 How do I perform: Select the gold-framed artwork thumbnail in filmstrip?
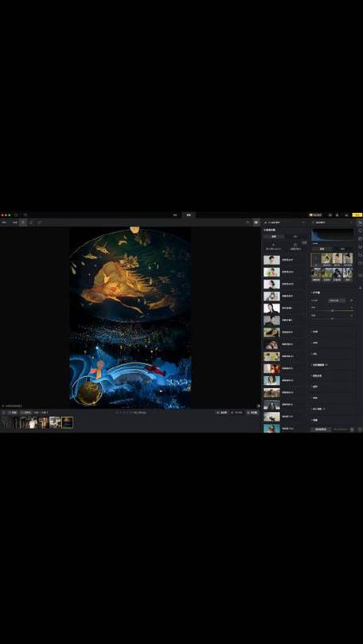point(68,423)
